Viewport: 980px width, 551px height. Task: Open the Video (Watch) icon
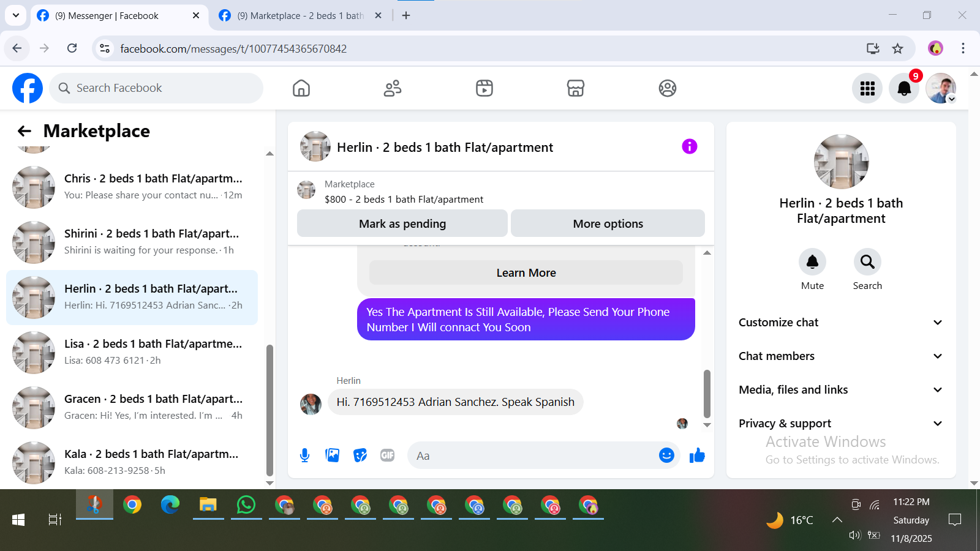(x=484, y=88)
